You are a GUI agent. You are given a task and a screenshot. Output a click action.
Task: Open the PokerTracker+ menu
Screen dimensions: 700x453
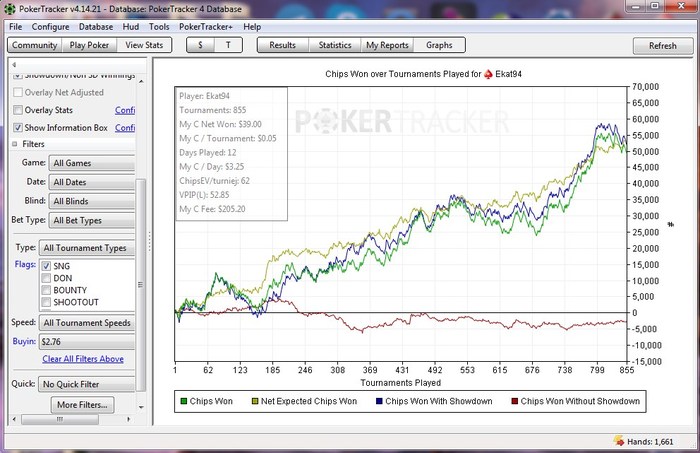click(x=206, y=27)
